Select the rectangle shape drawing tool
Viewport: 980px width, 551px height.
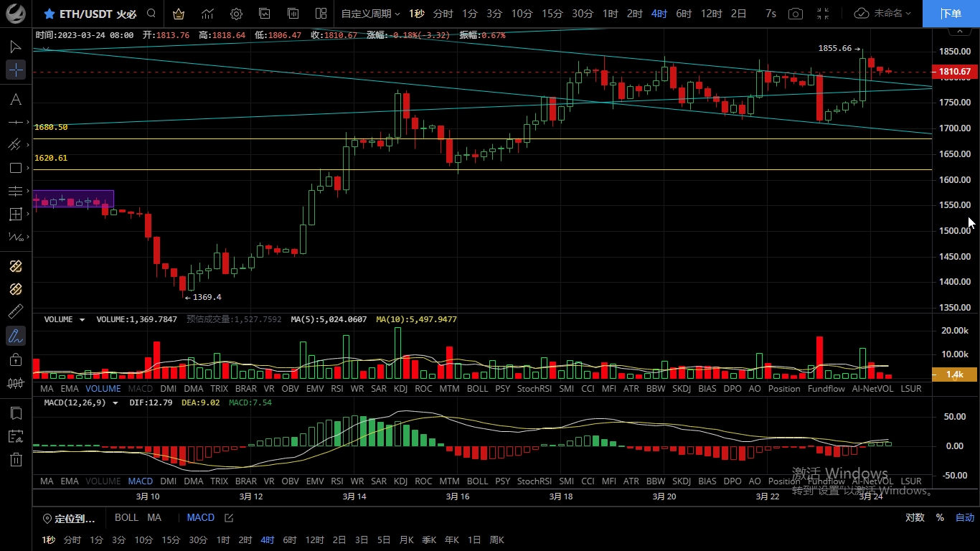15,168
